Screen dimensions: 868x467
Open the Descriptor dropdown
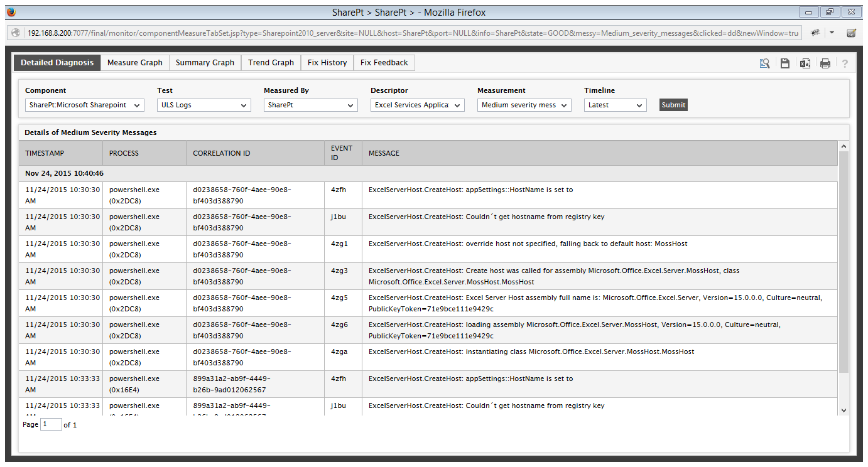418,105
